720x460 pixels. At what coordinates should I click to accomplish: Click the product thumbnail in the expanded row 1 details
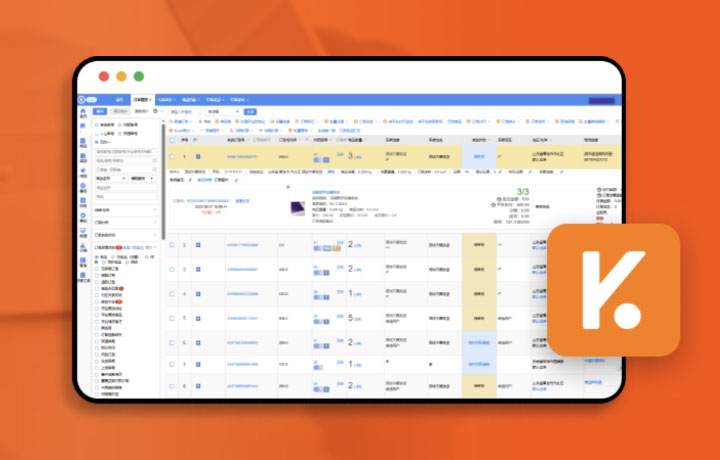point(298,208)
